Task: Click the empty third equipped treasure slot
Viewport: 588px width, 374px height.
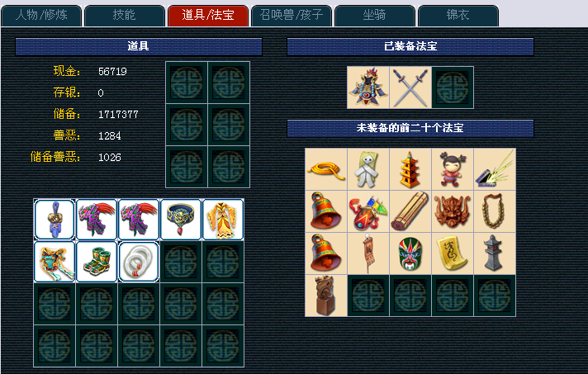Action: (453, 88)
